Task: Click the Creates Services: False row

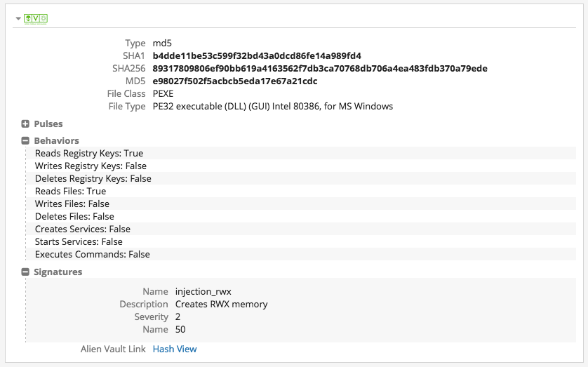Action: (82, 229)
